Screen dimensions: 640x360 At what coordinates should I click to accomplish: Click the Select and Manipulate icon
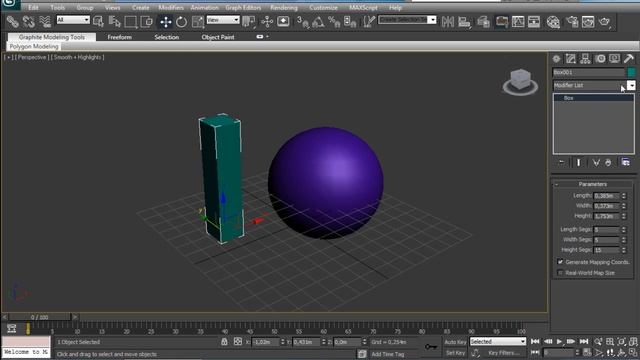[267, 22]
